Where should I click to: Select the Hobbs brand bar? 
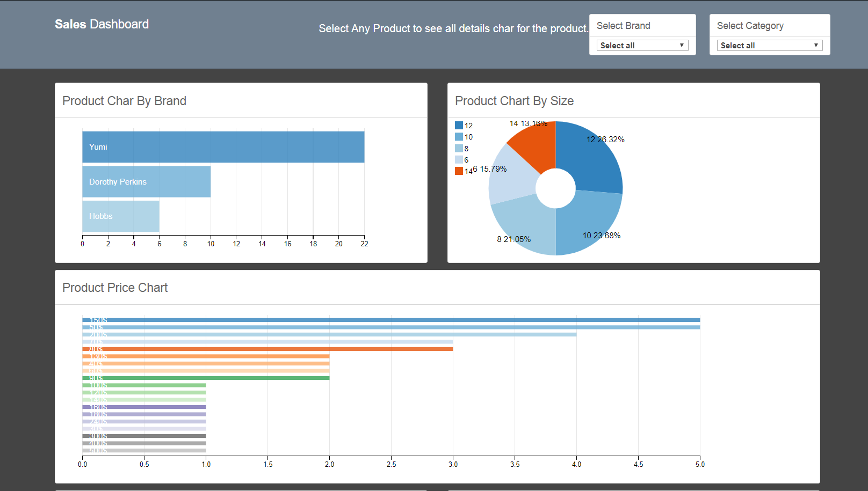[x=120, y=216]
